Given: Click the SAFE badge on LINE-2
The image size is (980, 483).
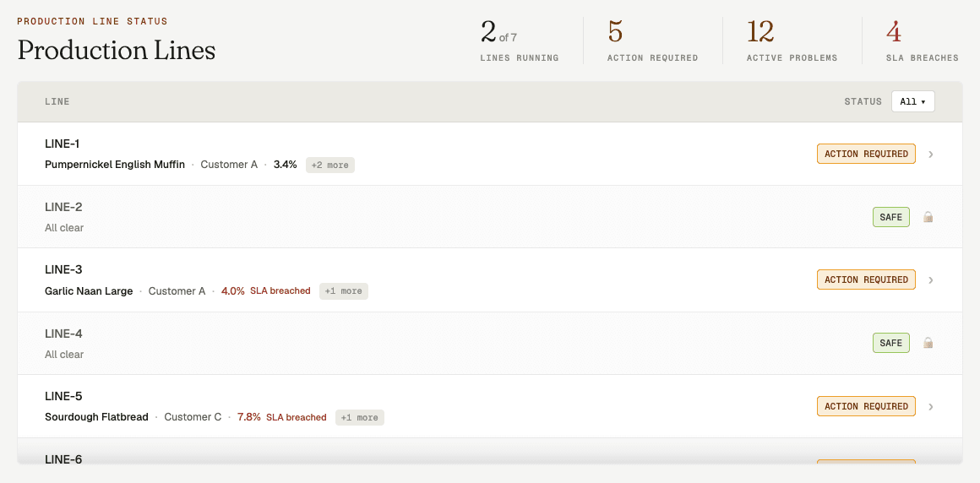Looking at the screenshot, I should click(891, 217).
